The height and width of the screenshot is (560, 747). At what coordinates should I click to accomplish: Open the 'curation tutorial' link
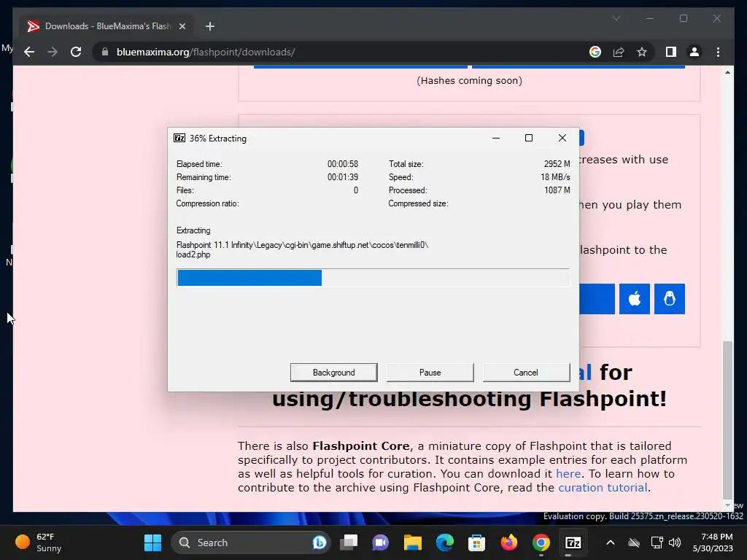point(603,488)
